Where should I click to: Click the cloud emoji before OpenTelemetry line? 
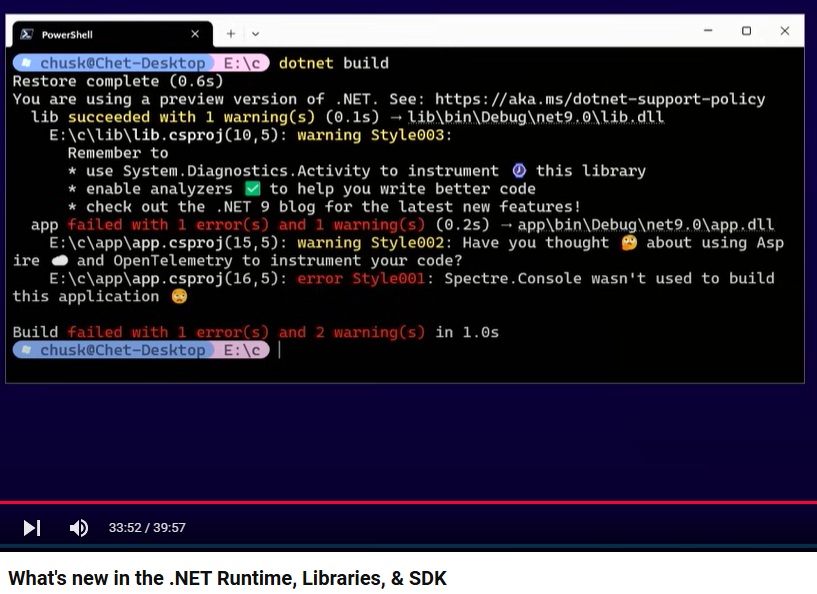click(59, 261)
